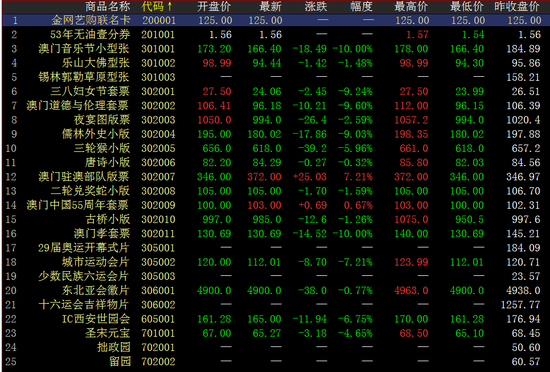
Task: Click opening price 161.28
Action: [214, 319]
